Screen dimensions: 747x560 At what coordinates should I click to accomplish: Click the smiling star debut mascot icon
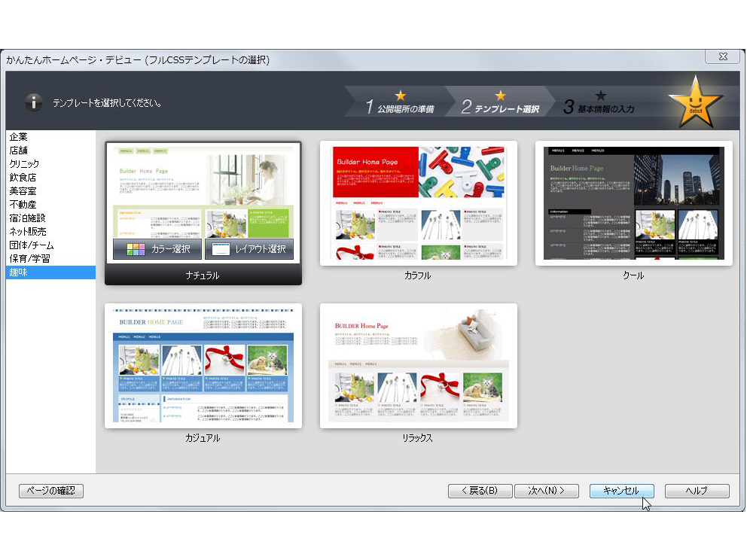(x=695, y=102)
